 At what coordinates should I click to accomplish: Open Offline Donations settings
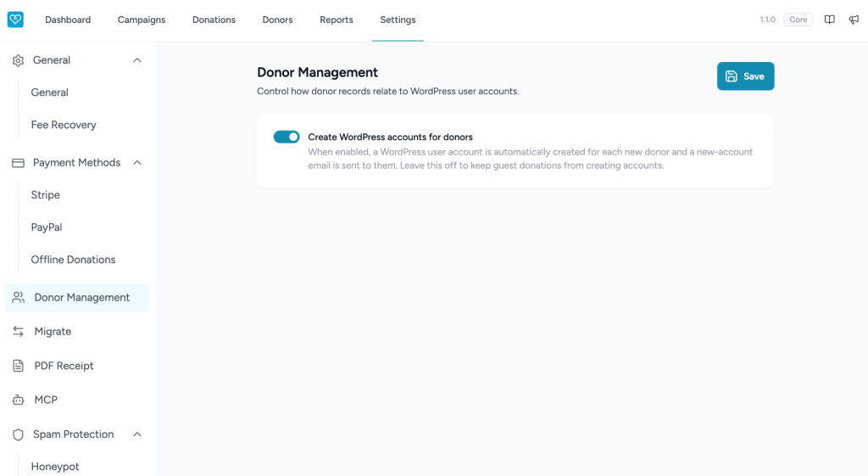tap(73, 260)
